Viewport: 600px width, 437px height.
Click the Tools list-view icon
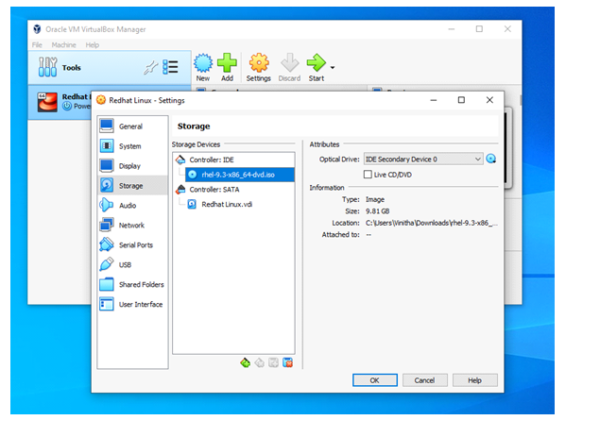pyautogui.click(x=171, y=67)
